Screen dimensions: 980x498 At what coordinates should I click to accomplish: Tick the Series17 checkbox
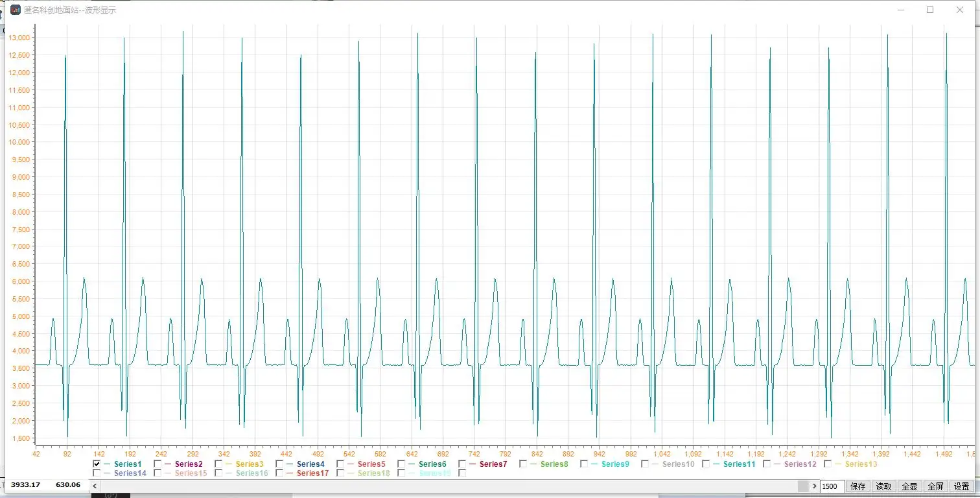279,473
